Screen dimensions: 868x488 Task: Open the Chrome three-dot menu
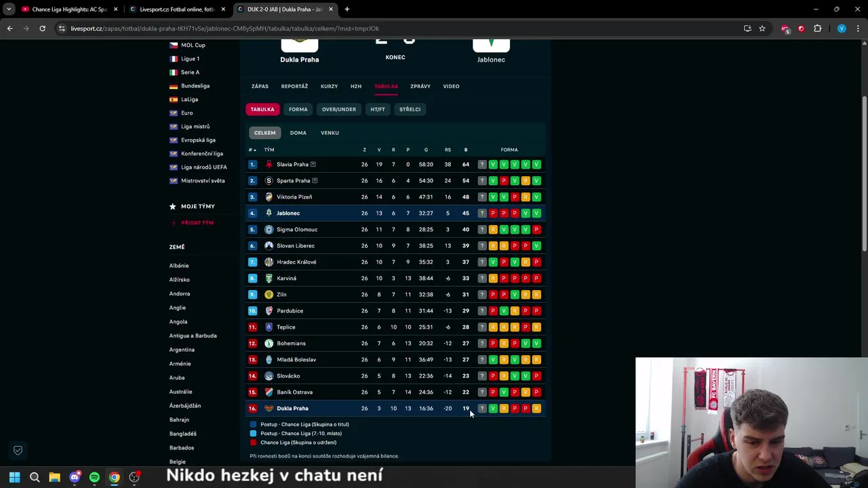[858, 28]
